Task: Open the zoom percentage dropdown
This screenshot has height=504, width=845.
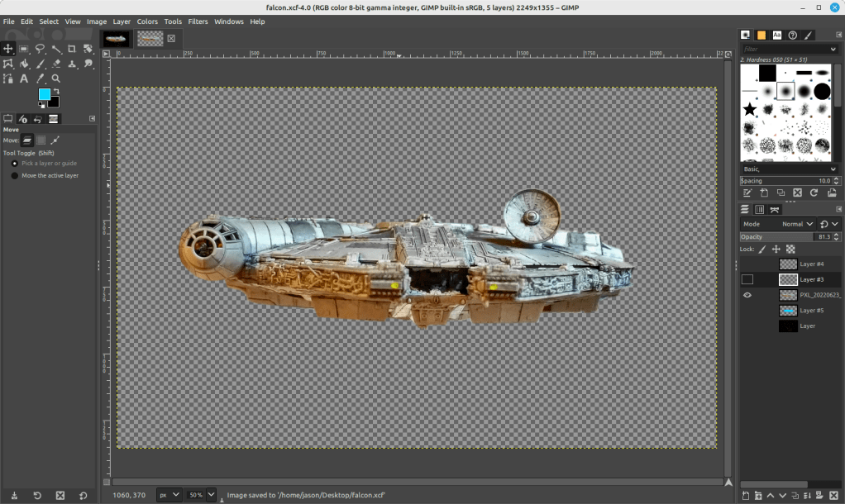Action: click(211, 495)
